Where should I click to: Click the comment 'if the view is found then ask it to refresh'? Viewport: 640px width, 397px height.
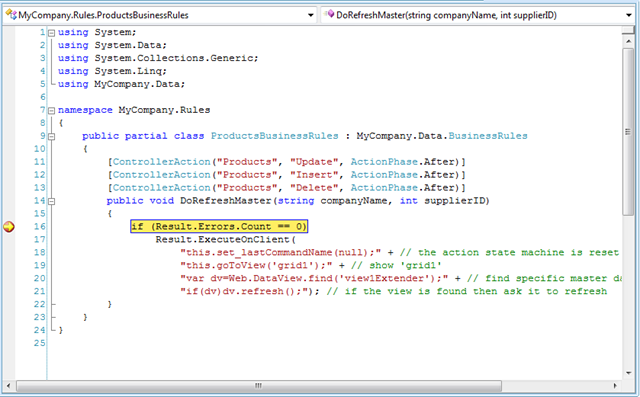pyautogui.click(x=476, y=292)
